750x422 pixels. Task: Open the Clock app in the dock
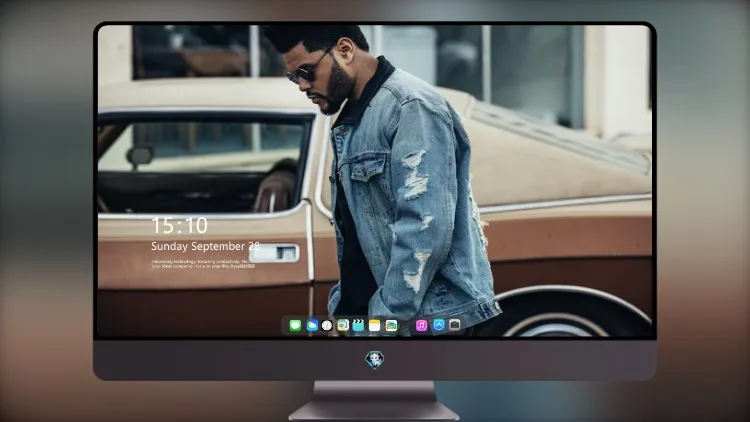click(x=327, y=325)
